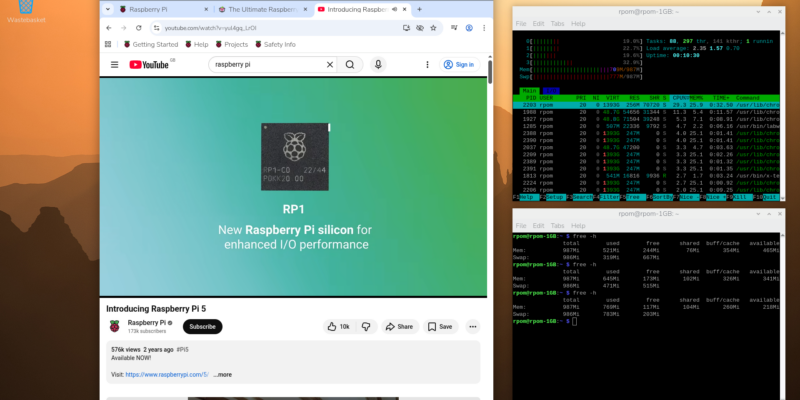Click the crossed-out eye icon in the address bar

coord(420,28)
